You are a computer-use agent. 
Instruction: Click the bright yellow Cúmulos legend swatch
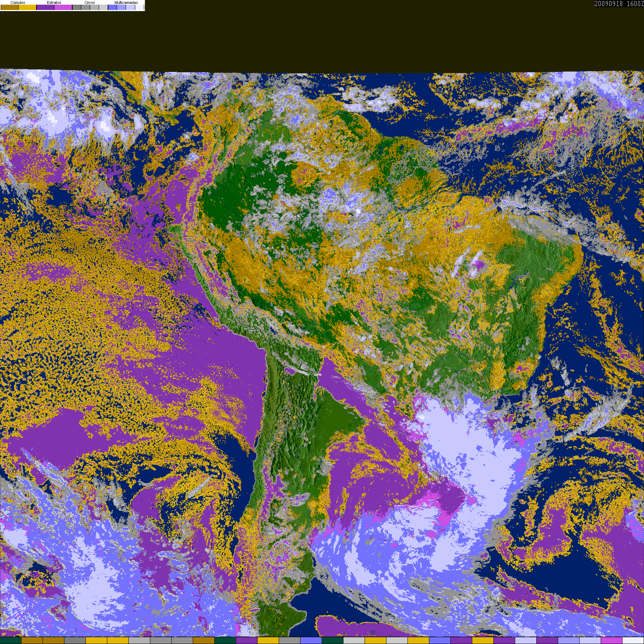click(x=27, y=7)
